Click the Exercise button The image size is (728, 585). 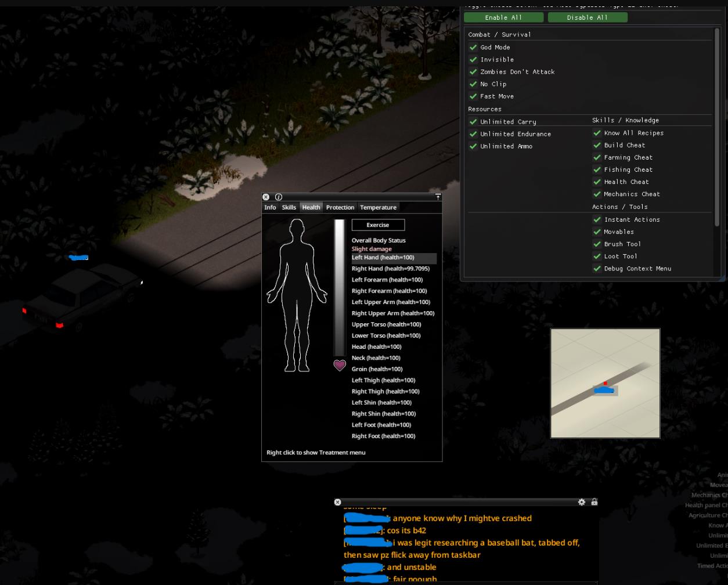coord(377,225)
